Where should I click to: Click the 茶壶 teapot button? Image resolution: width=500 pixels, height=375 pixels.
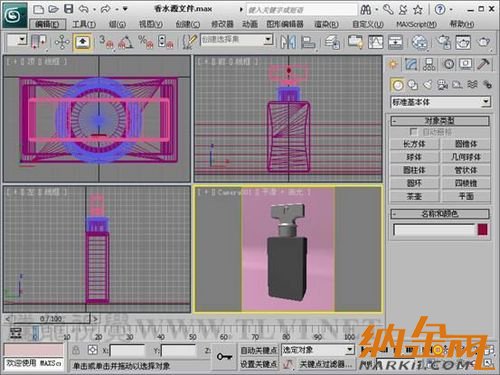pyautogui.click(x=415, y=196)
